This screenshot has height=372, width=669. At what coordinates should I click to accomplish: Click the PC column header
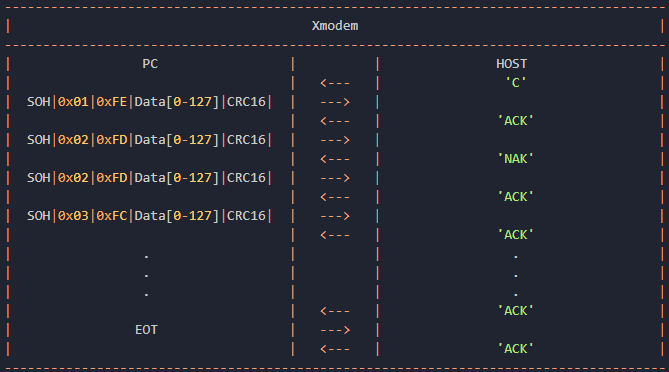150,64
